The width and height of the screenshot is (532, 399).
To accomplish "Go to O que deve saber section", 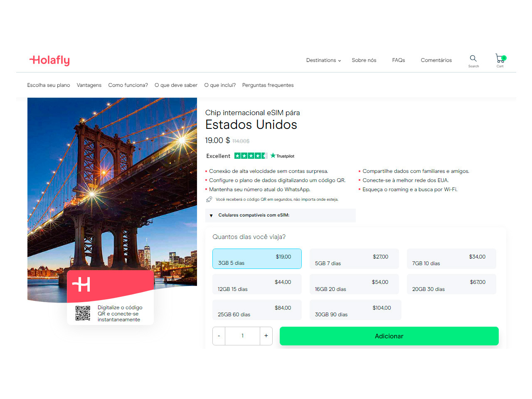I will (x=176, y=85).
